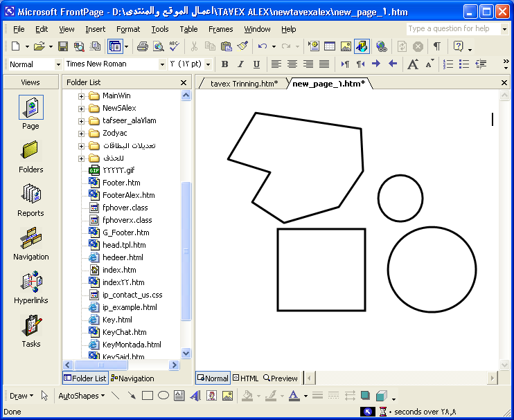The height and width of the screenshot is (420, 514).
Task: Click the Save toolbar icon
Action: pos(63,46)
